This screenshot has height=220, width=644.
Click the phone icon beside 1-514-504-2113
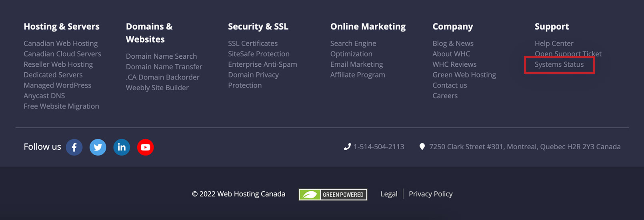[x=347, y=147]
